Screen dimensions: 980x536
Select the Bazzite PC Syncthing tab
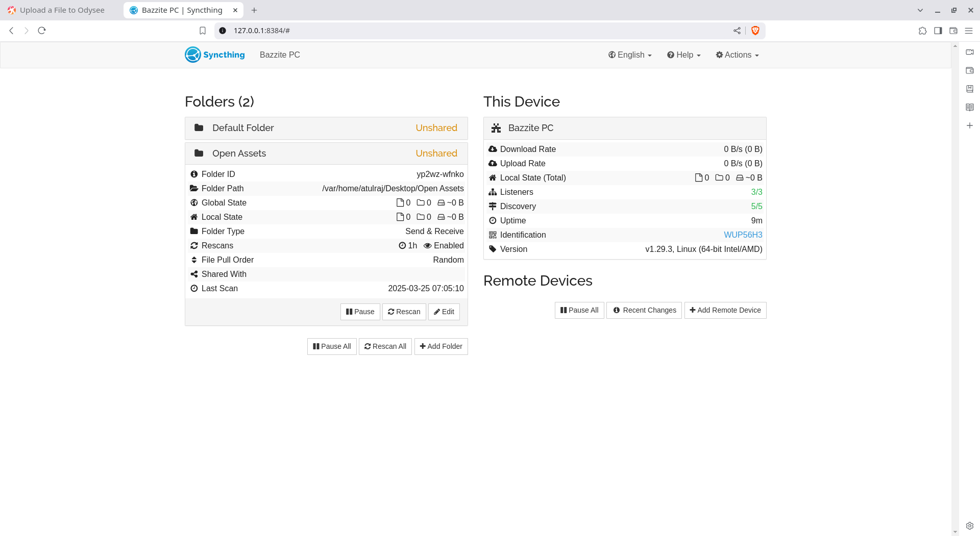[x=182, y=10]
